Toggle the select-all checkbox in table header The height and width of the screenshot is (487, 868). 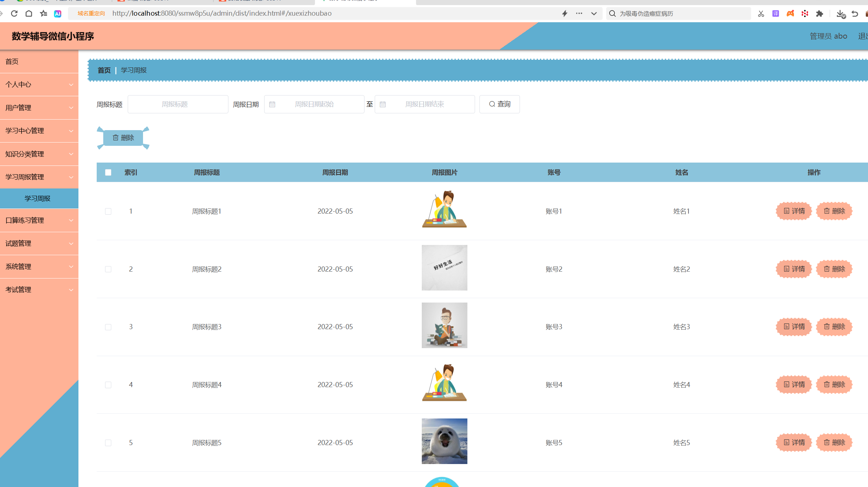pyautogui.click(x=108, y=172)
